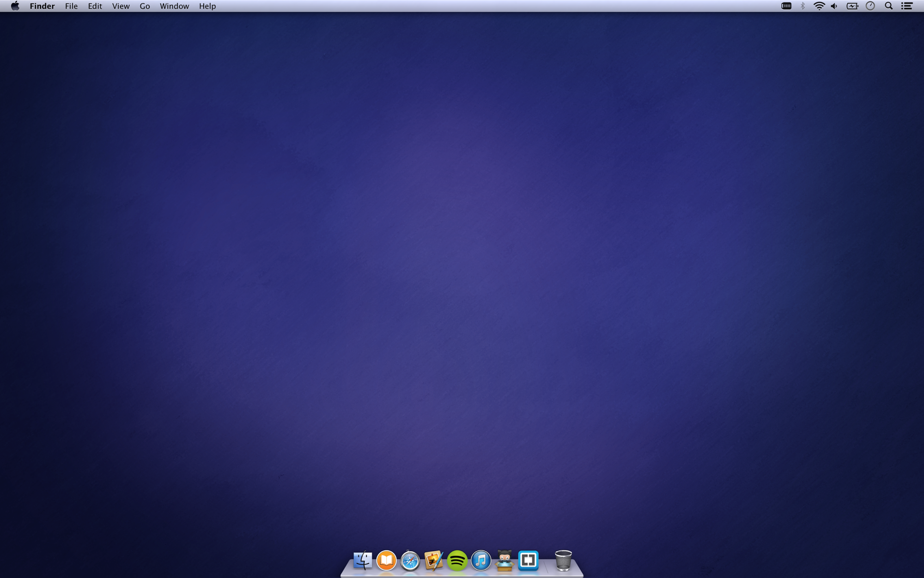Open the volume control in menu bar

click(834, 6)
